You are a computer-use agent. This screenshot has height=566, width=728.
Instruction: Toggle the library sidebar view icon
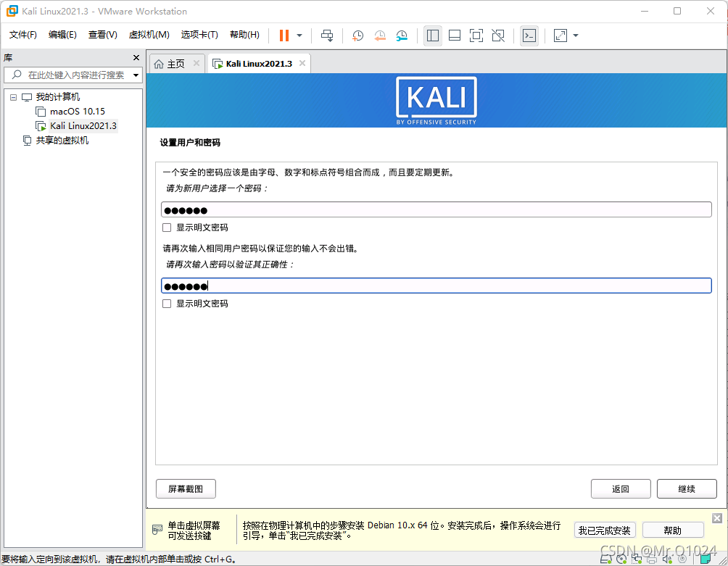click(433, 36)
